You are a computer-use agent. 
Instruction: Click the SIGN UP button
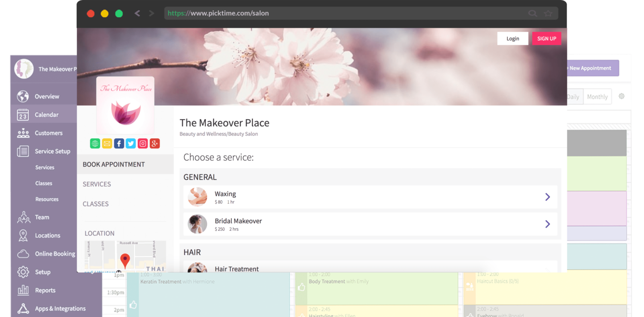pos(547,38)
